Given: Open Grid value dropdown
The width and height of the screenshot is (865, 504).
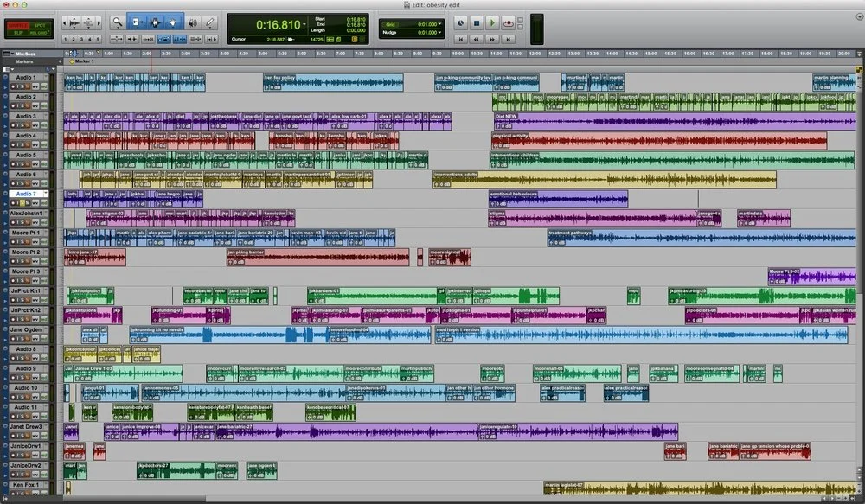Looking at the screenshot, I should click(439, 24).
